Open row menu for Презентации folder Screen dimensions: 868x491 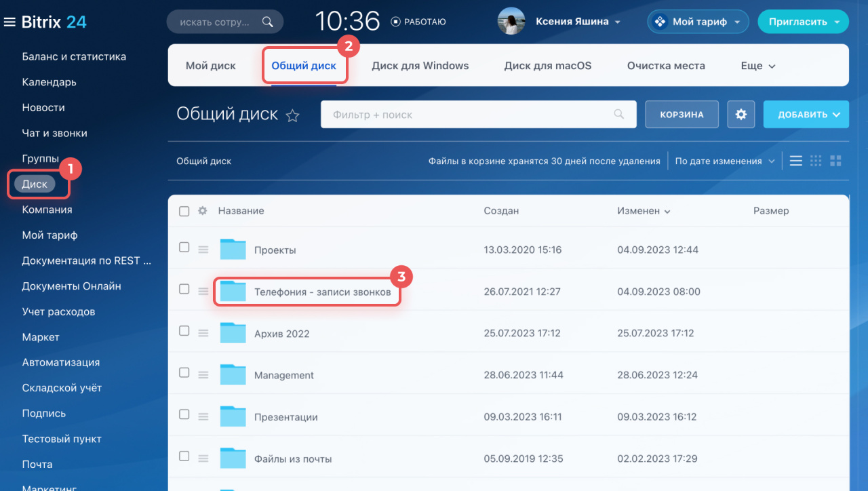[203, 417]
